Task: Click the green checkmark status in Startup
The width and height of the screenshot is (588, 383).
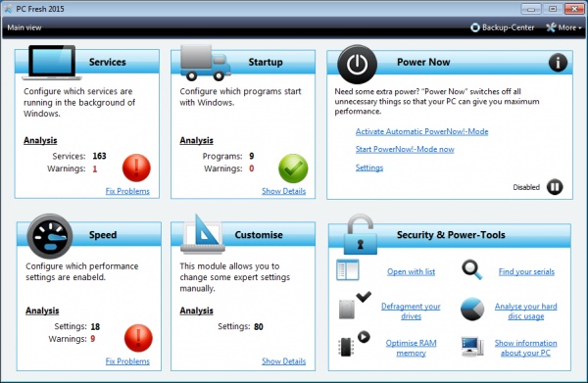Action: coord(293,168)
